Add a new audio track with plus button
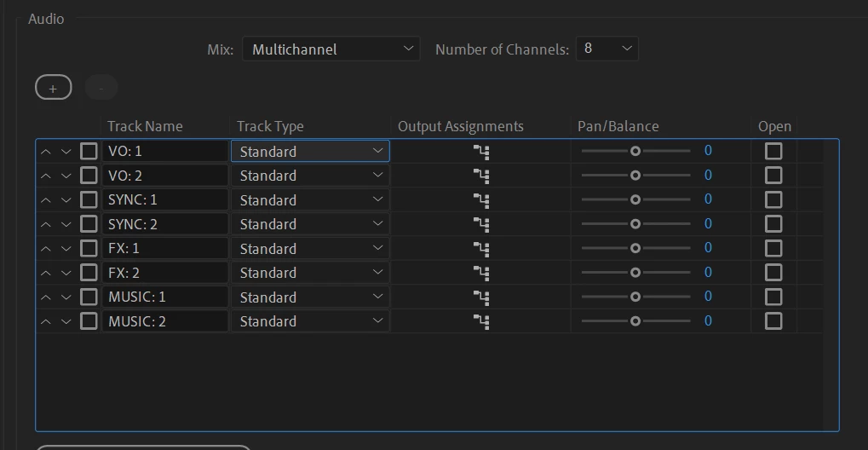The image size is (868, 450). 54,88
